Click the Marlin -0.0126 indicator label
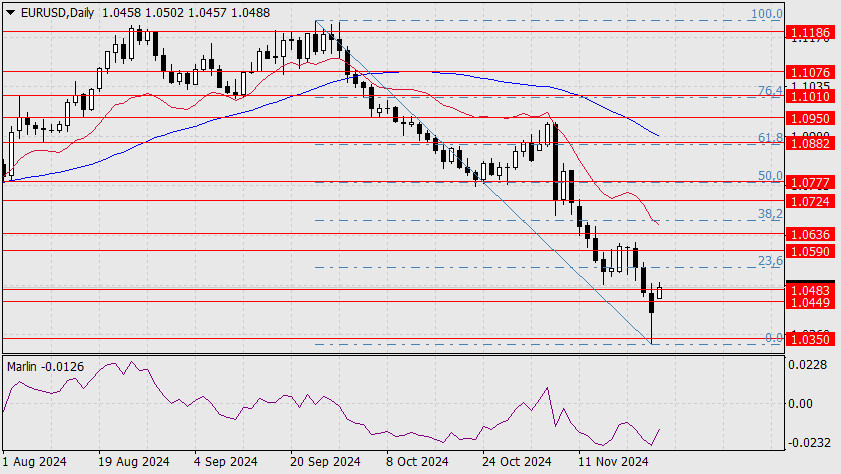The image size is (841, 474). point(46,367)
